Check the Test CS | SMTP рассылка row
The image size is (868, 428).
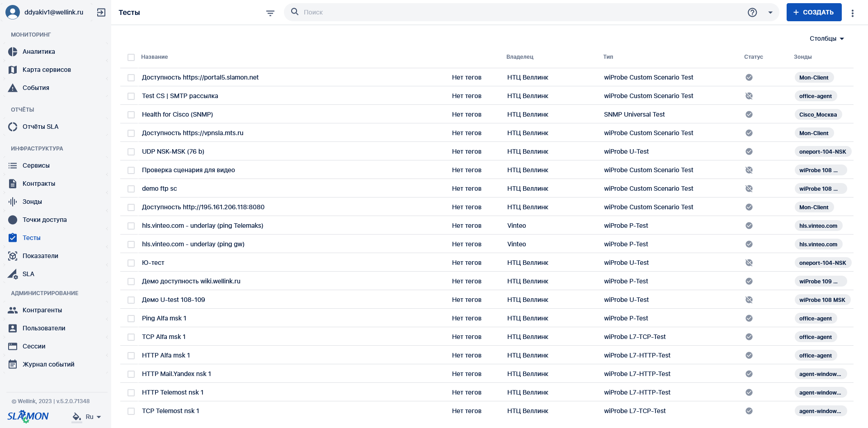131,96
